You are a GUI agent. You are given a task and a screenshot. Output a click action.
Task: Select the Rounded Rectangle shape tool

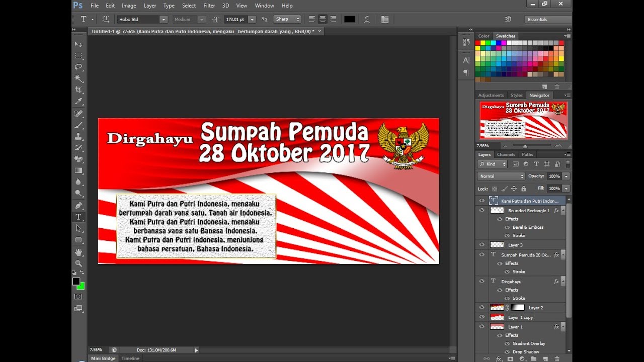(78, 240)
